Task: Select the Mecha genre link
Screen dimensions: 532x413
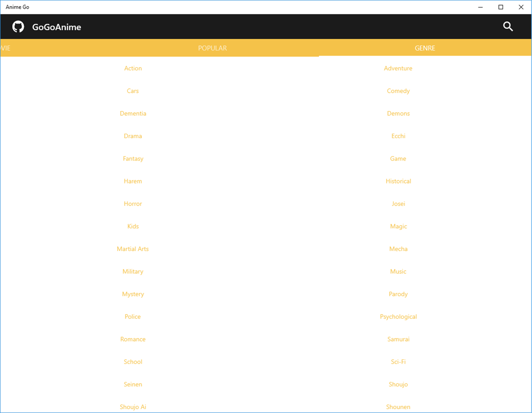Action: coord(398,249)
